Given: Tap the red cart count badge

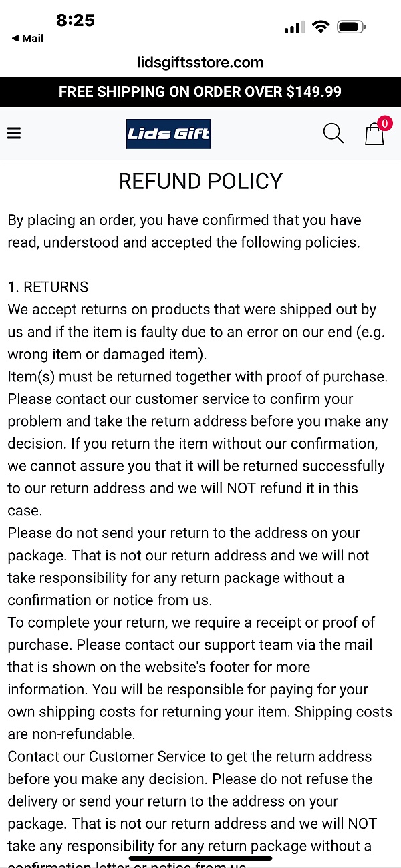Looking at the screenshot, I should (384, 123).
